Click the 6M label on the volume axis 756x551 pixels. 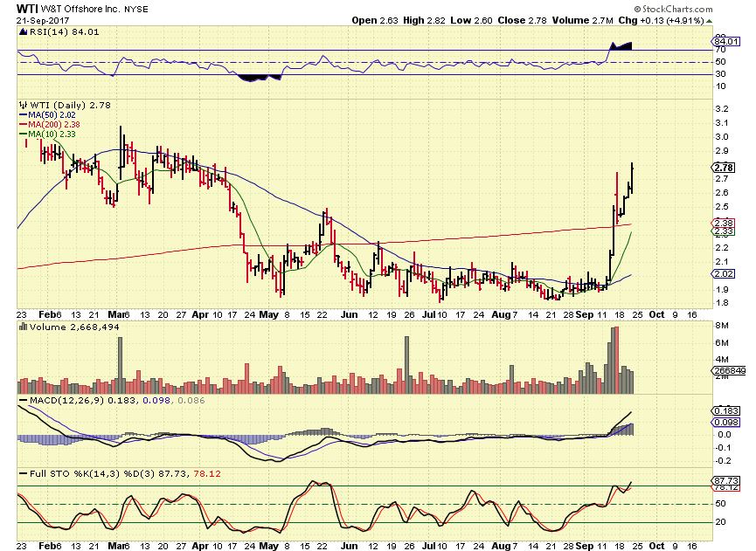click(x=722, y=343)
